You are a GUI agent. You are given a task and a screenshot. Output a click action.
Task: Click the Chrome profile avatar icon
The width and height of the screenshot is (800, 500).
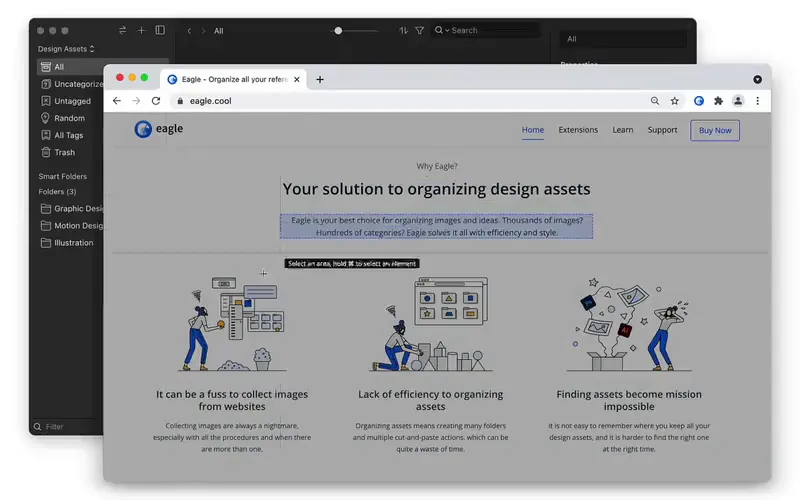pyautogui.click(x=738, y=101)
